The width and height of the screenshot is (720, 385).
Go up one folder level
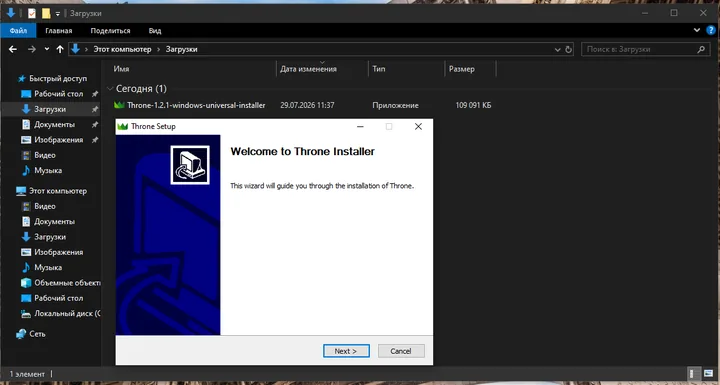[60, 49]
